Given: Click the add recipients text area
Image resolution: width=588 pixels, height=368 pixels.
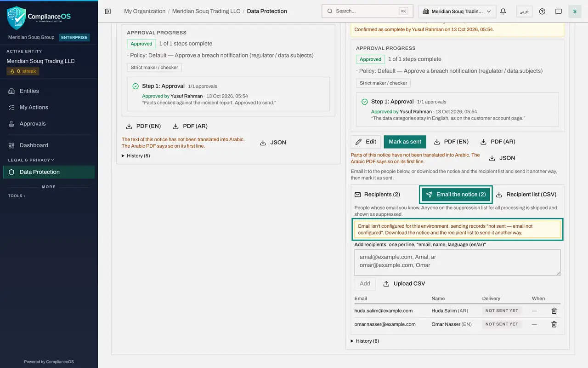Looking at the screenshot, I should click(x=458, y=263).
